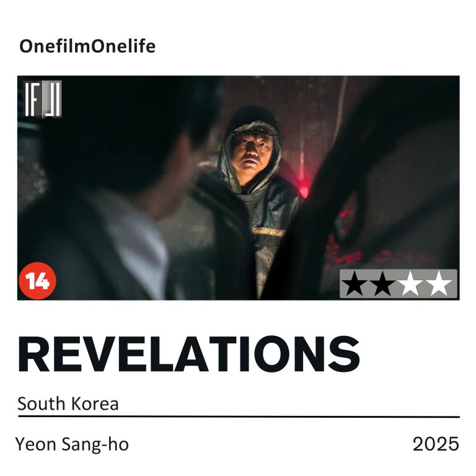476x476 pixels.
Task: Select the third white star
Action: coord(410,284)
